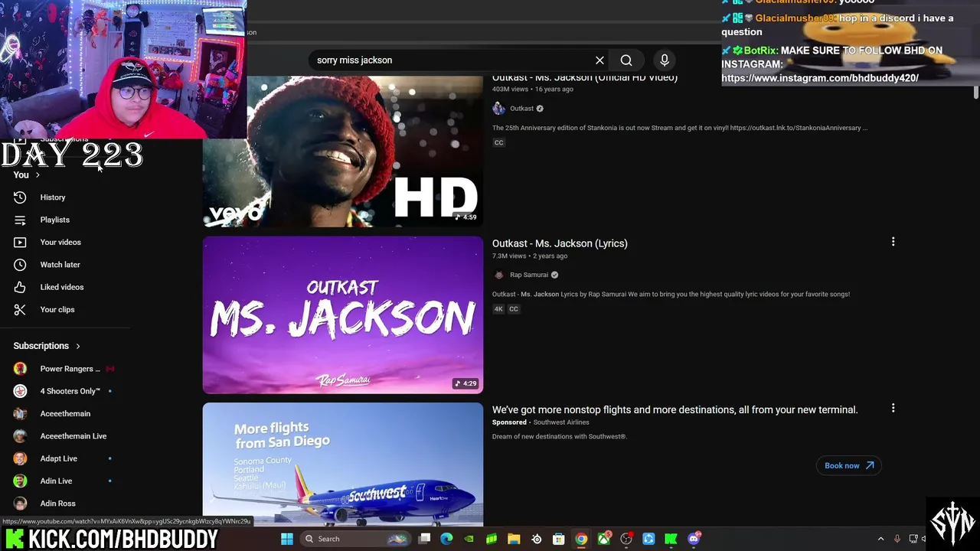Click the Book now button
980x551 pixels.
click(x=848, y=465)
